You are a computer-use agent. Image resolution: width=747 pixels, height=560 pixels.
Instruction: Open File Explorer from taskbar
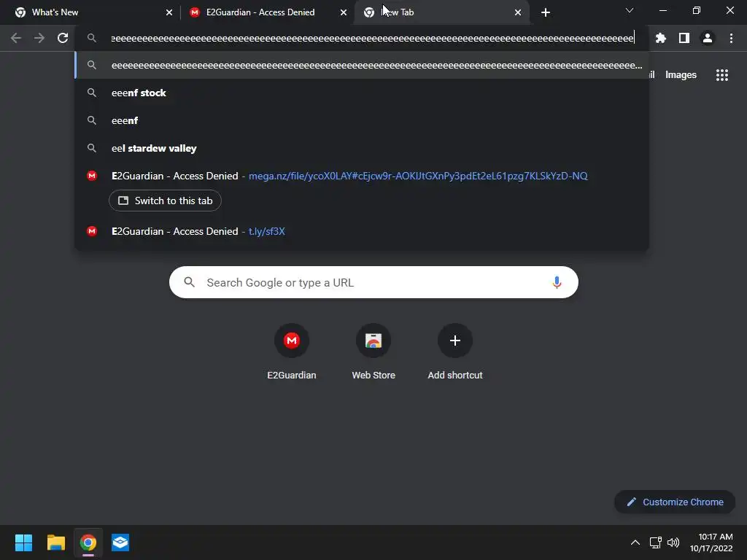pyautogui.click(x=55, y=542)
